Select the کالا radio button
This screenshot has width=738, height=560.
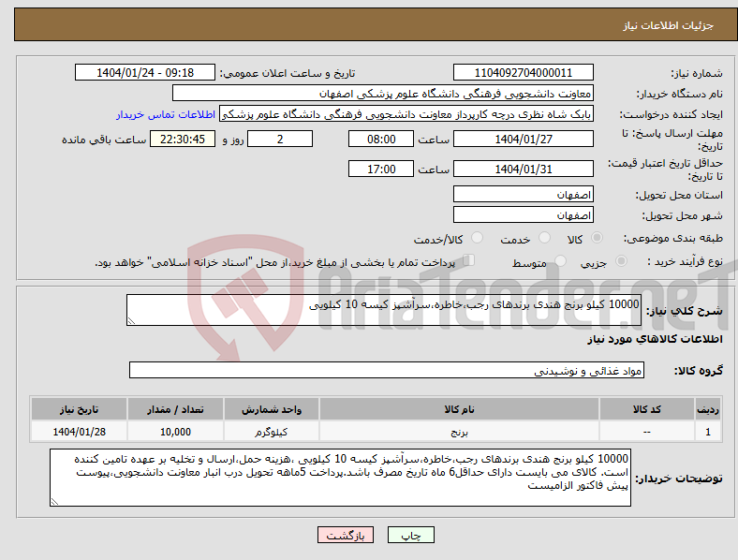pyautogui.click(x=597, y=238)
